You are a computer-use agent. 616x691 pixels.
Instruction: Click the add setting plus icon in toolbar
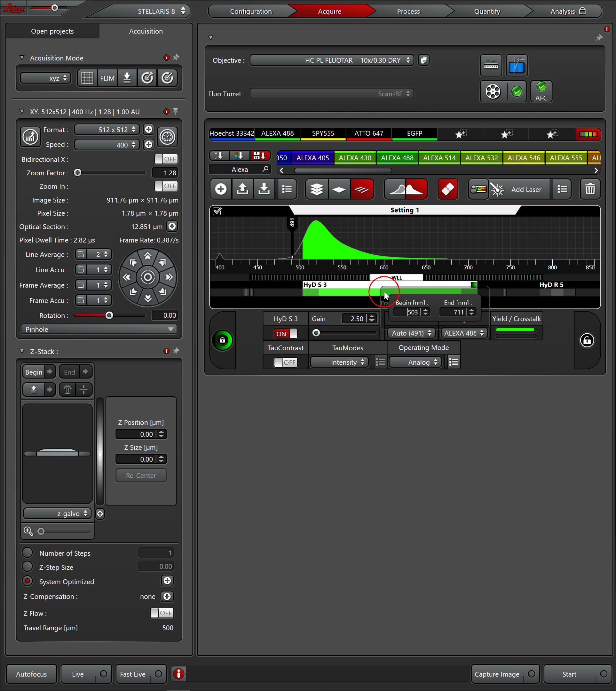pos(221,189)
